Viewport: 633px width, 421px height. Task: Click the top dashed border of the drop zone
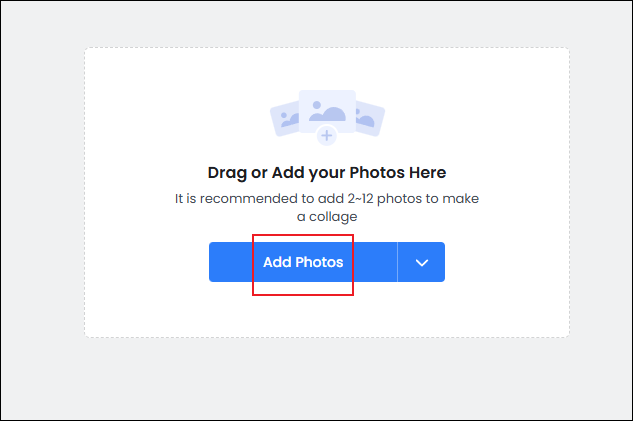tap(326, 47)
